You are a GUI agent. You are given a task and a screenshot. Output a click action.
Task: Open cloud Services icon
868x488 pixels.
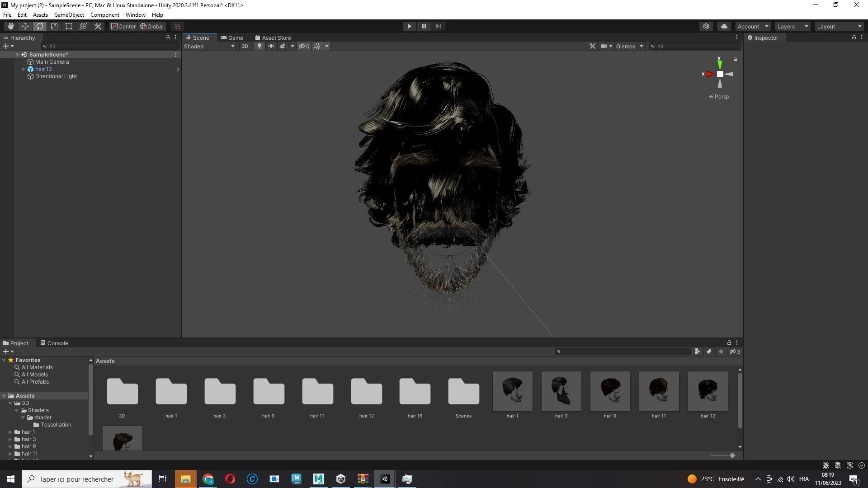click(x=724, y=26)
